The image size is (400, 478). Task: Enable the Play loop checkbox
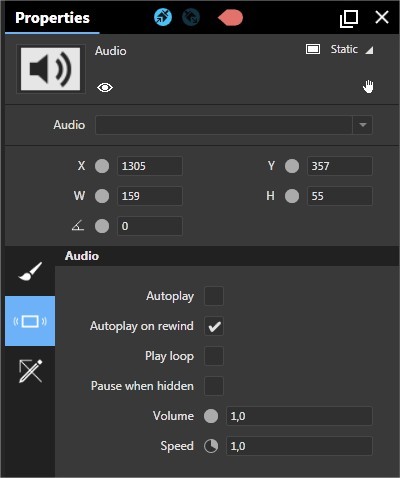point(214,356)
